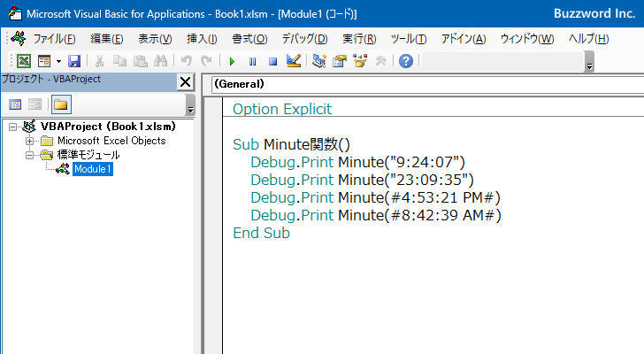Viewport: 644px width, 354px height.
Task: Open the 編集(E) menu
Action: point(107,39)
